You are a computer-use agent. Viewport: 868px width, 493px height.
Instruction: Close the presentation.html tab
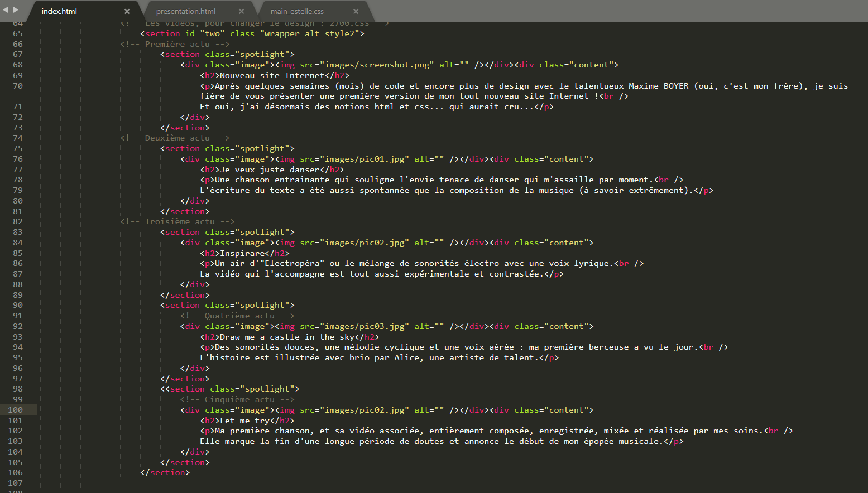[241, 11]
